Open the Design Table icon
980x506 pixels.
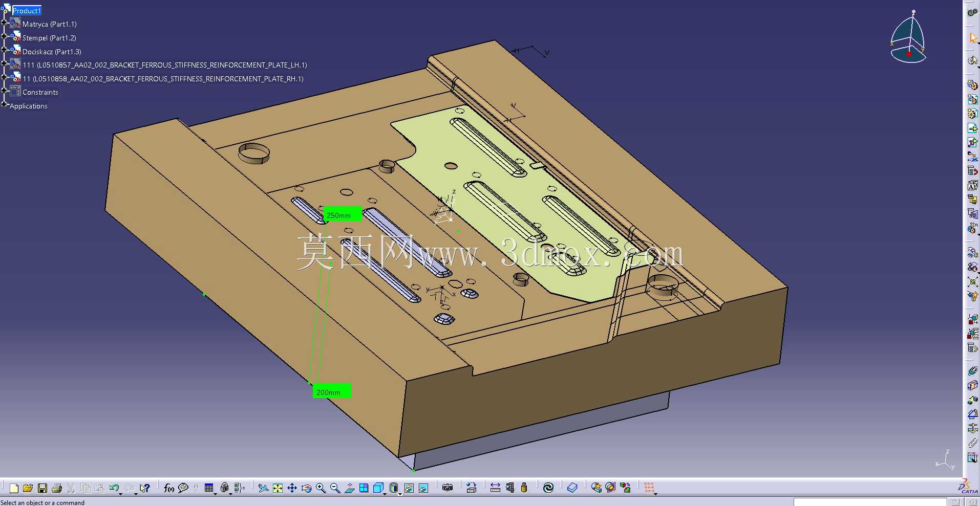(x=209, y=488)
